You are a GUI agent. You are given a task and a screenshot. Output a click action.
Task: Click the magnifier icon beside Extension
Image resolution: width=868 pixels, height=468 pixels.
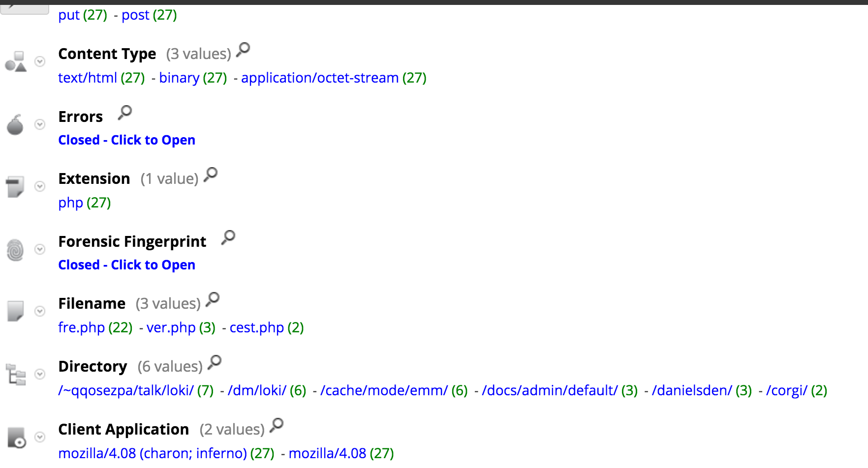(x=211, y=175)
